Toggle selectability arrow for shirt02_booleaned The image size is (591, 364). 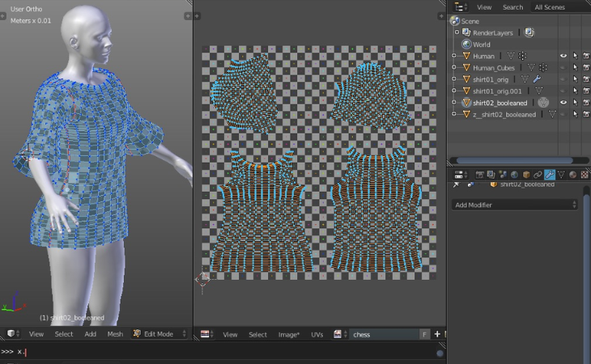coord(575,103)
